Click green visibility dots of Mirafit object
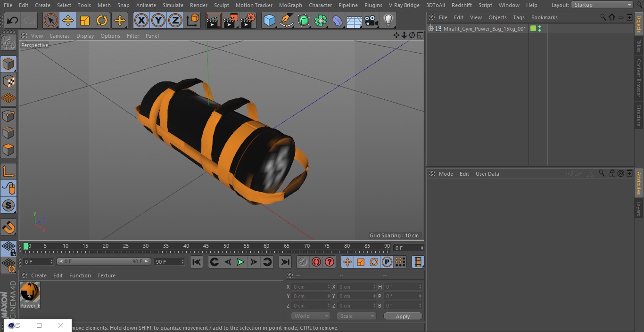Screen dimensions: 644x332 click(539, 29)
